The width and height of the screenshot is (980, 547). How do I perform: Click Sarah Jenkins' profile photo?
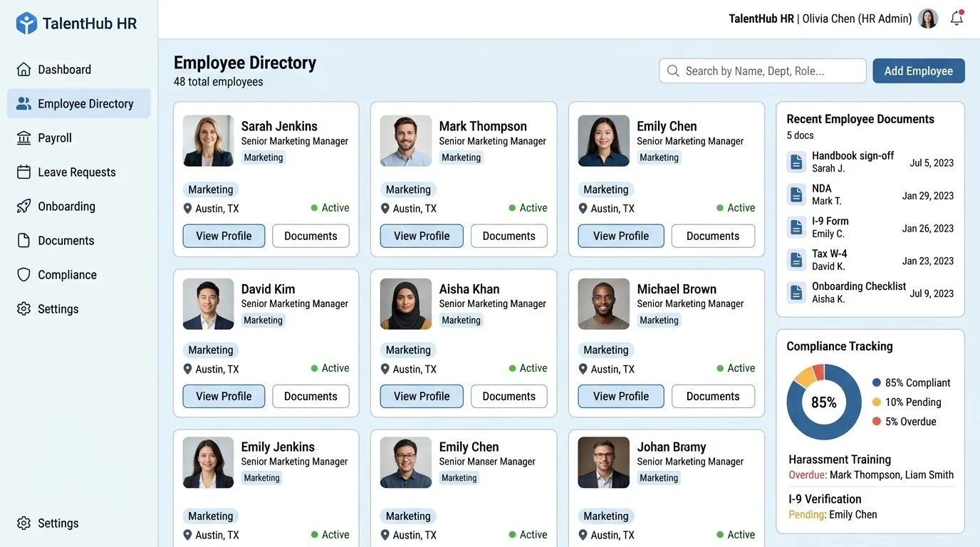208,141
